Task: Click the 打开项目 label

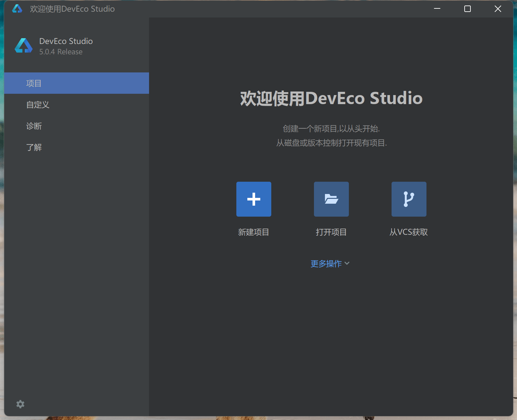Action: coord(331,232)
